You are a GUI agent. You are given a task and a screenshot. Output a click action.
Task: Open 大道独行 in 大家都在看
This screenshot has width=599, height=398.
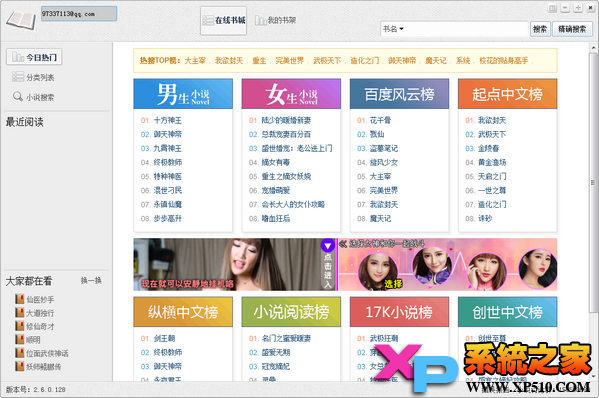[40, 313]
